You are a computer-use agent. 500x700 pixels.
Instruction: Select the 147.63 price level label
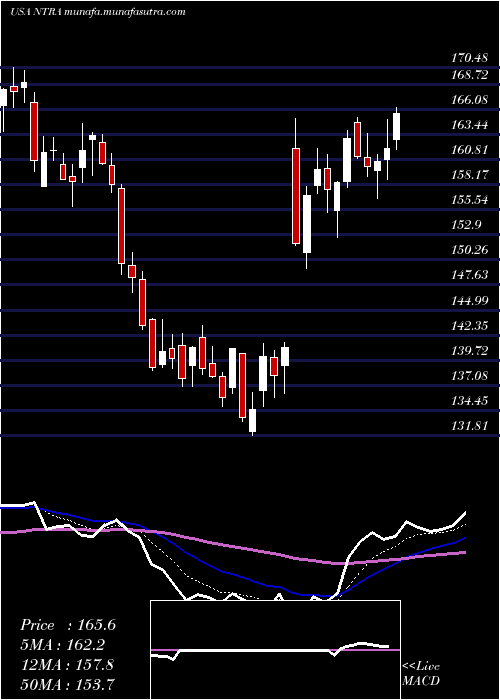pyautogui.click(x=469, y=275)
